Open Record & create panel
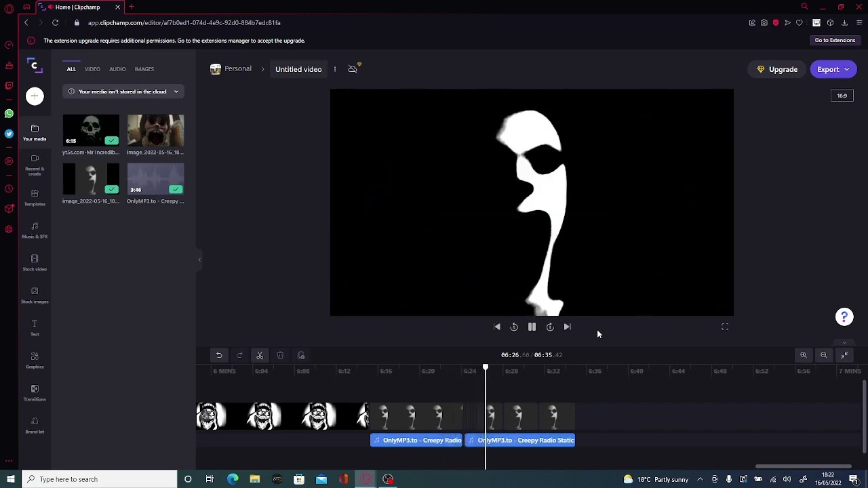This screenshot has width=868, height=488. [x=35, y=165]
